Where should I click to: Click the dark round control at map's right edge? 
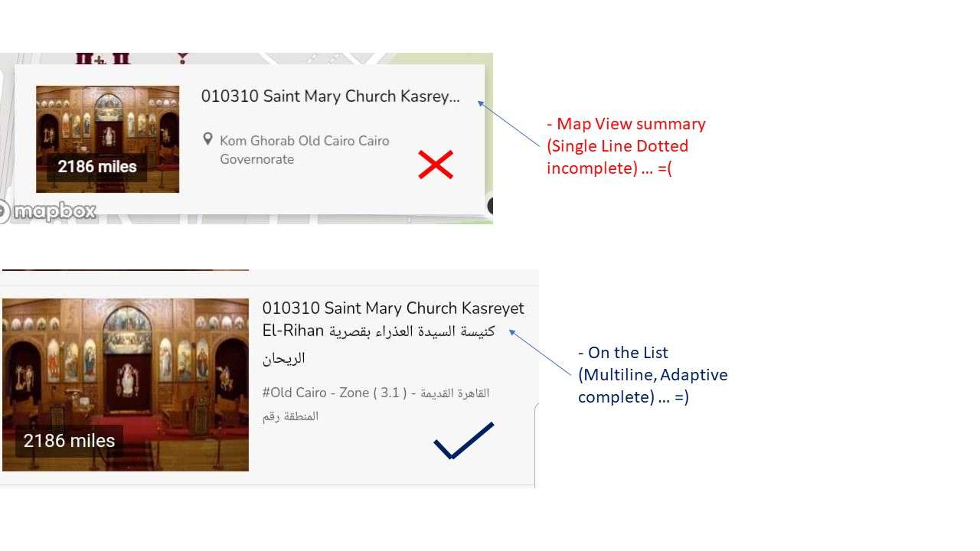[490, 205]
